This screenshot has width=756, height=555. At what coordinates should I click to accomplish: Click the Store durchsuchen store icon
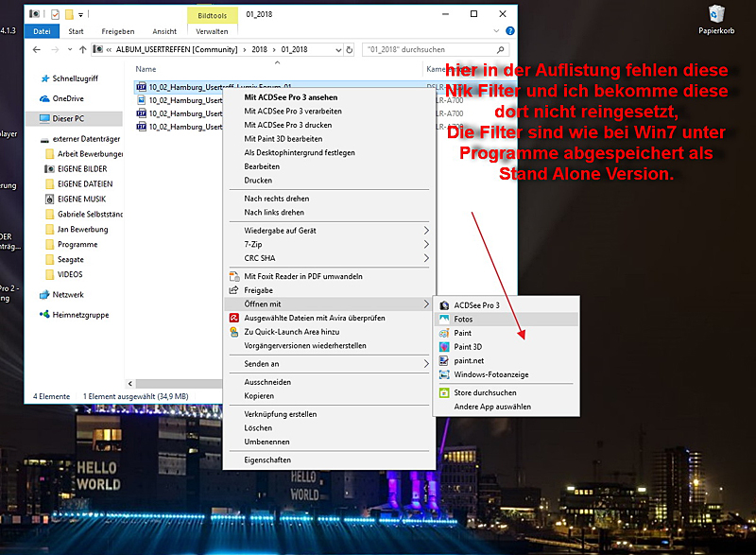click(x=444, y=392)
